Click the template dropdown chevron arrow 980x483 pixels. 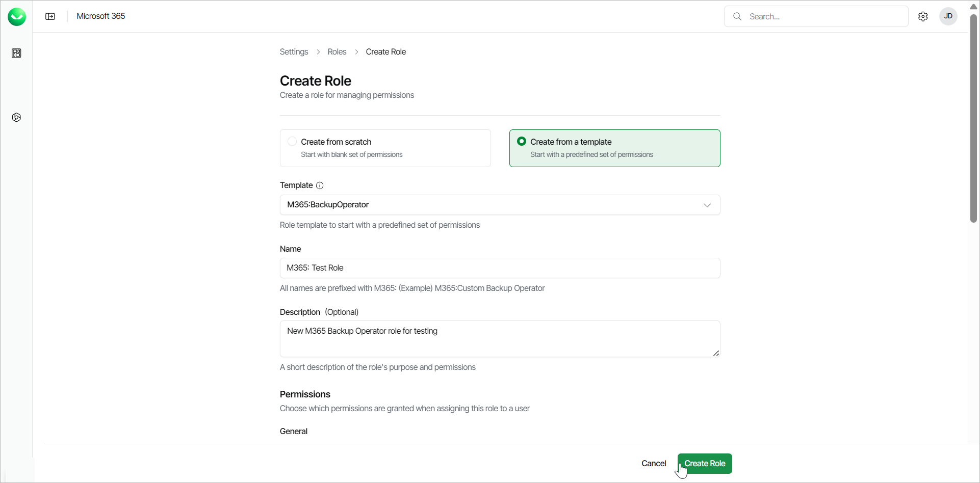click(x=707, y=205)
